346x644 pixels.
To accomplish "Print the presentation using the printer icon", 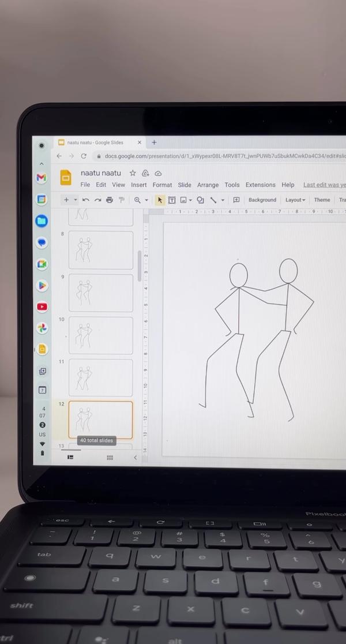I will (110, 200).
